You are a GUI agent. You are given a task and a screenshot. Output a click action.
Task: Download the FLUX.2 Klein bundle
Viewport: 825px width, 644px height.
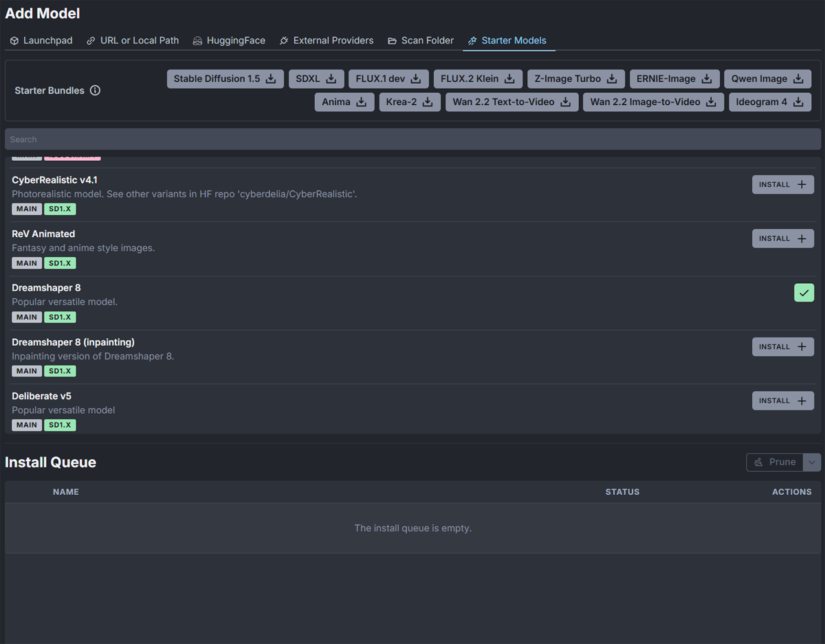tap(478, 79)
